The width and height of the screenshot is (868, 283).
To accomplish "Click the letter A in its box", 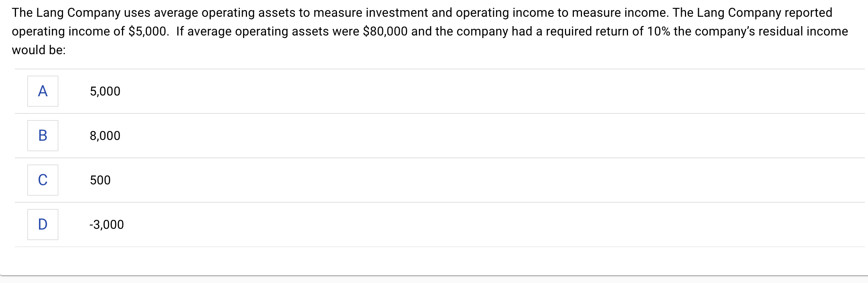I will [43, 91].
